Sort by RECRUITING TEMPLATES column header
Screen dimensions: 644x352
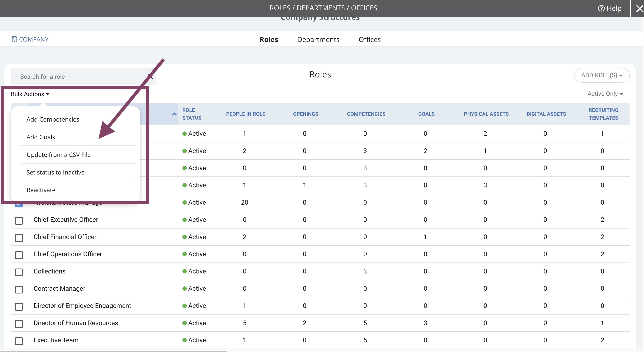point(603,114)
